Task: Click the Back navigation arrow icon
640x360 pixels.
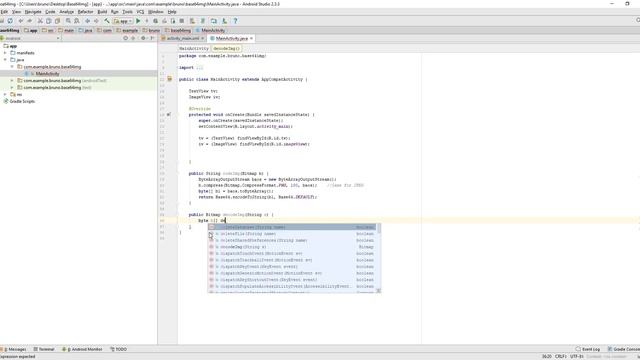Action: pyautogui.click(x=87, y=21)
